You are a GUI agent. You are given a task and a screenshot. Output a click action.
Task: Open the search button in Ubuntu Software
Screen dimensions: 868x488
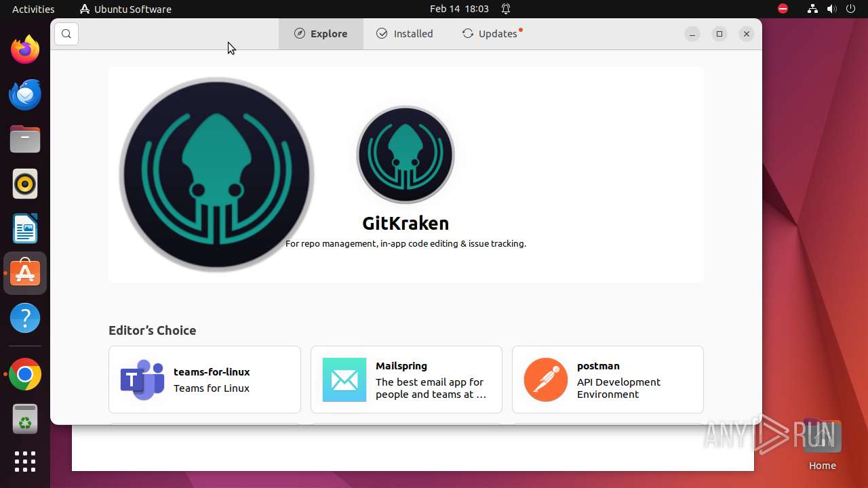66,34
